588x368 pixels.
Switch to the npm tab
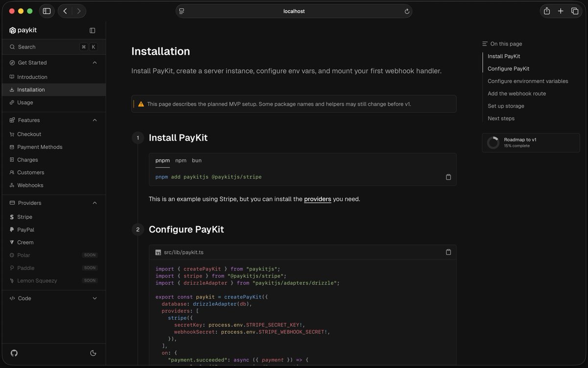click(181, 161)
